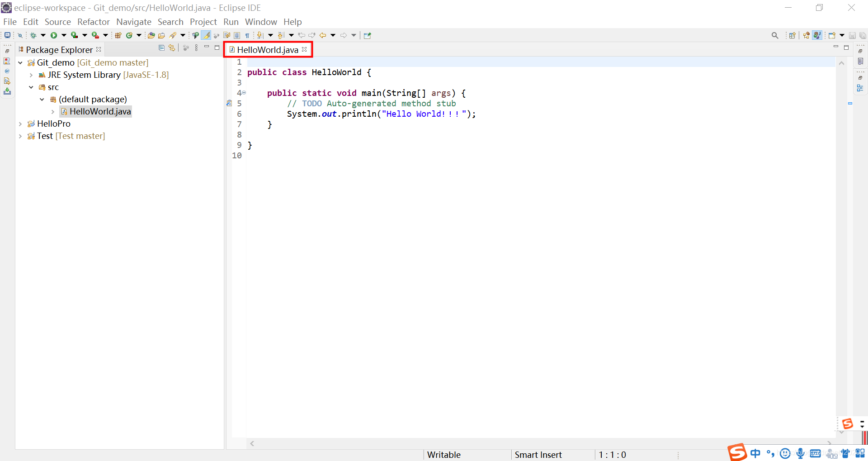Open the Coverage dropdown arrow

point(85,35)
